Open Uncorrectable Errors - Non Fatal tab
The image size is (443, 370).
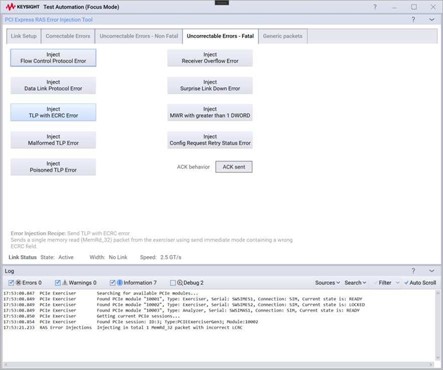139,36
